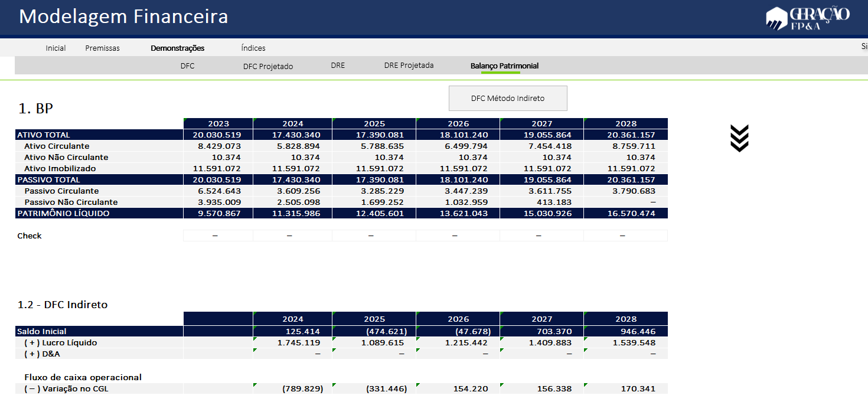
Task: Open the DFC sub-tab
Action: (187, 66)
